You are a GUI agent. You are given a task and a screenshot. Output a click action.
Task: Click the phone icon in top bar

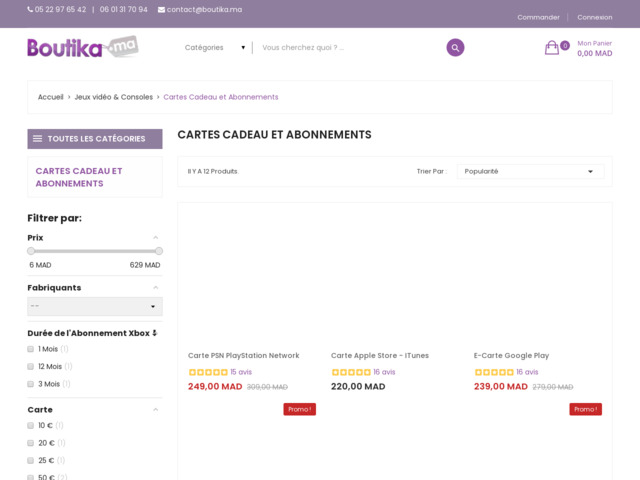tap(30, 10)
